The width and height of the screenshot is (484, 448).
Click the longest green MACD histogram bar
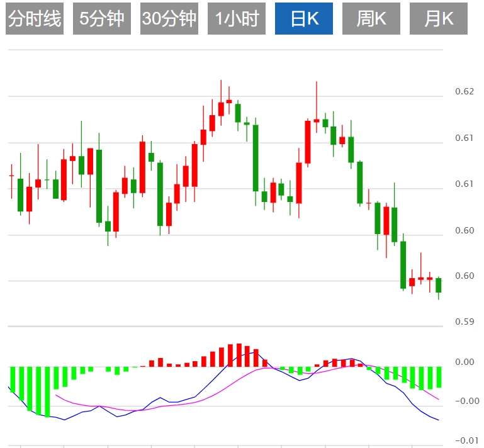pos(47,391)
